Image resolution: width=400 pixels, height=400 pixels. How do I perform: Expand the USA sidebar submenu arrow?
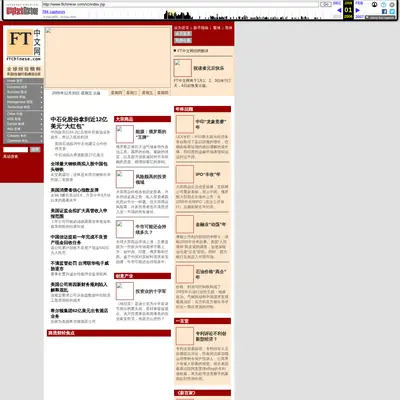[41, 119]
